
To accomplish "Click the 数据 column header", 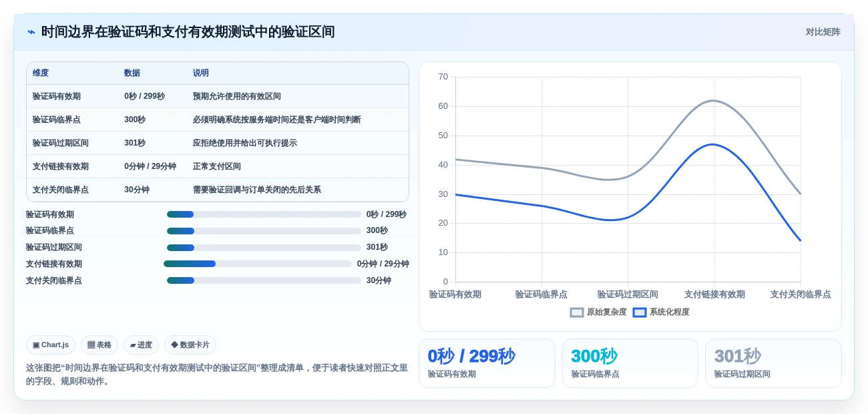I will click(x=132, y=73).
